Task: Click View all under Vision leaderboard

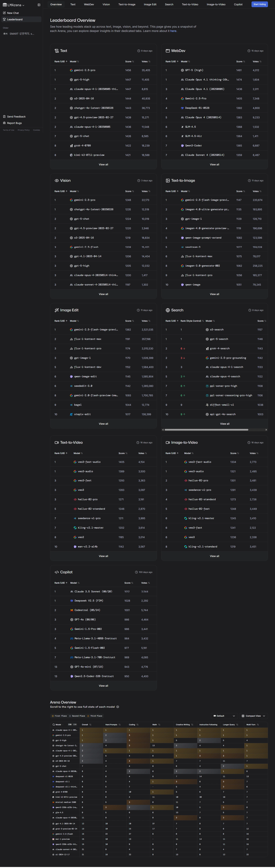Action: pos(103,294)
